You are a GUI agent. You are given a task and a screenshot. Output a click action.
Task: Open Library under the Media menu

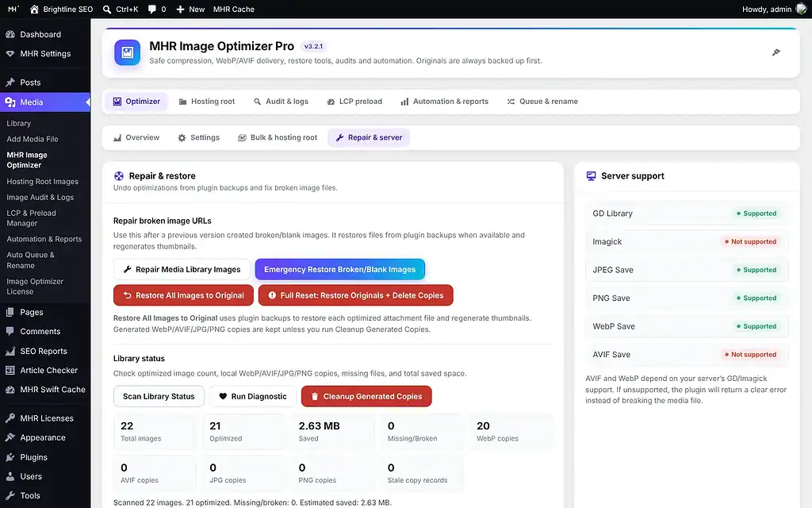click(19, 123)
